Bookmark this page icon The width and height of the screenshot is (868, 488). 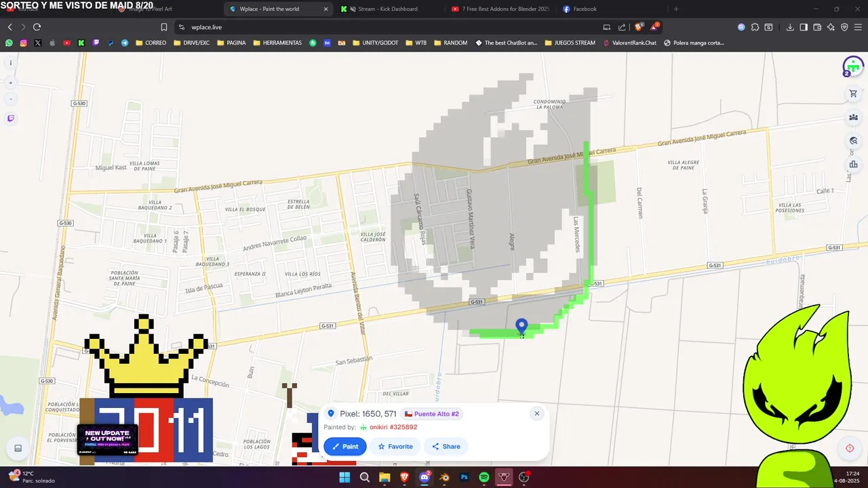click(x=164, y=27)
